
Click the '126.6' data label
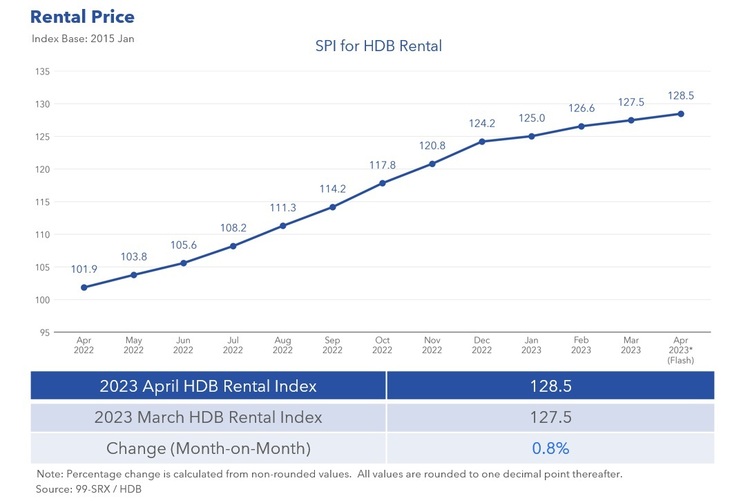tap(582, 108)
